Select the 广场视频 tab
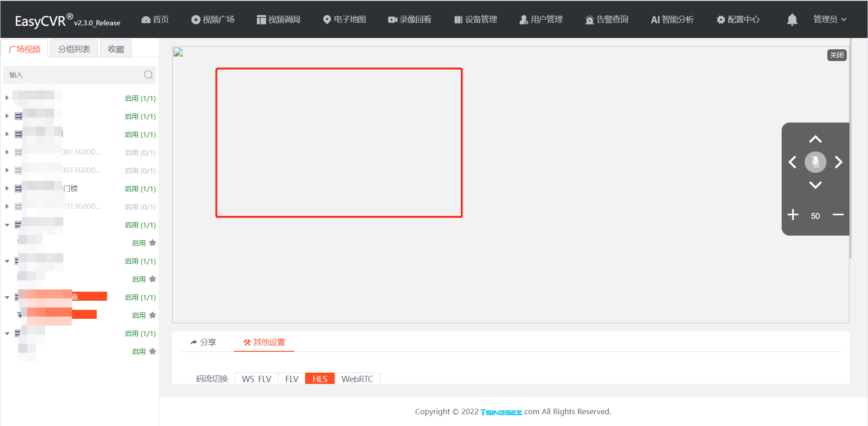The width and height of the screenshot is (868, 426). click(x=24, y=49)
